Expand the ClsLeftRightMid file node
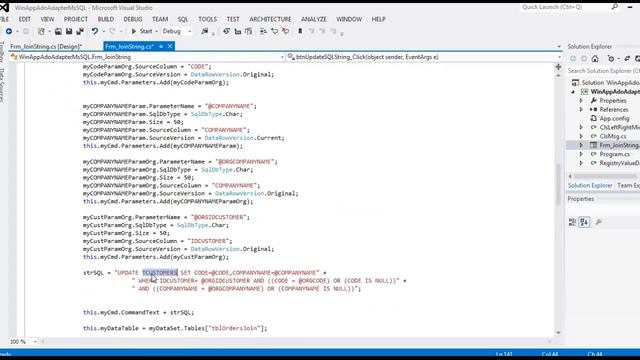 (581, 127)
